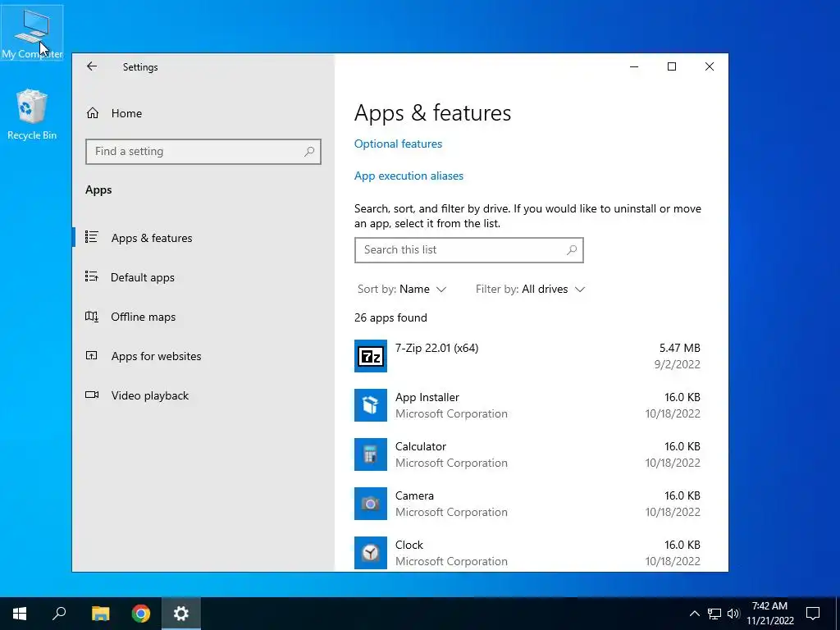Open the Offline maps section

(x=203, y=317)
